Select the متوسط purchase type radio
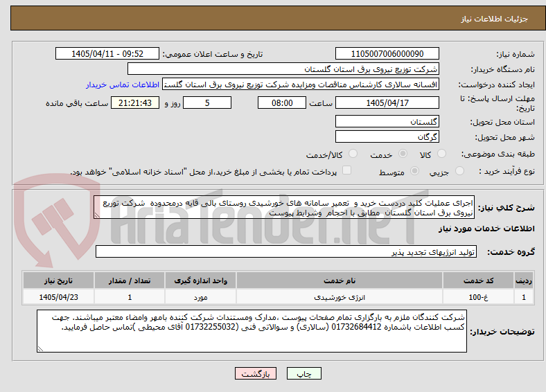Screen dimensions: 546x392 tap(414, 170)
